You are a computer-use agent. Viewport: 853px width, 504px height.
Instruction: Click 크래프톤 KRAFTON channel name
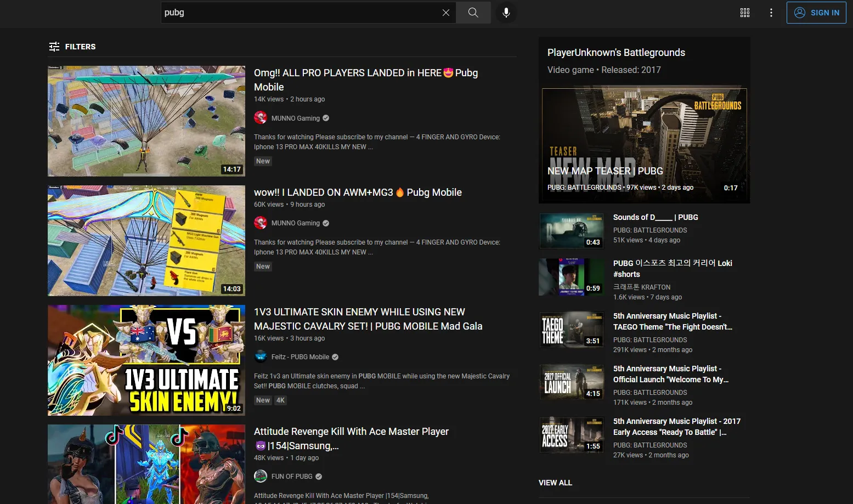(642, 287)
